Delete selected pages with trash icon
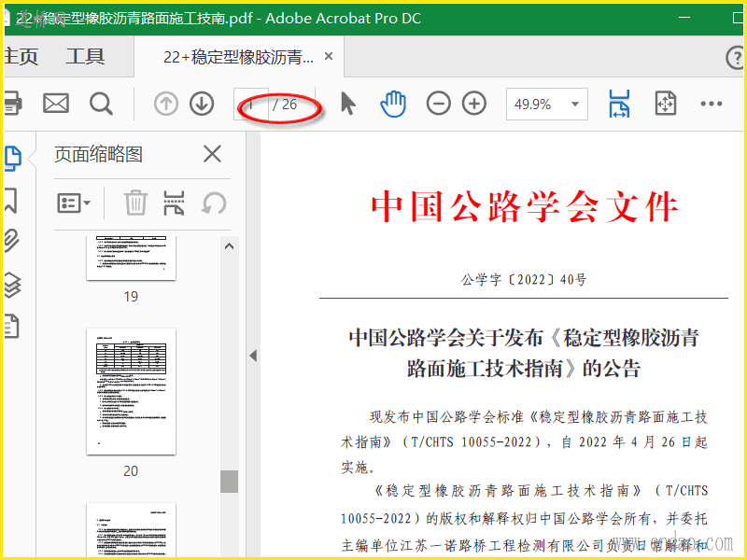The height and width of the screenshot is (560, 747). pos(135,203)
